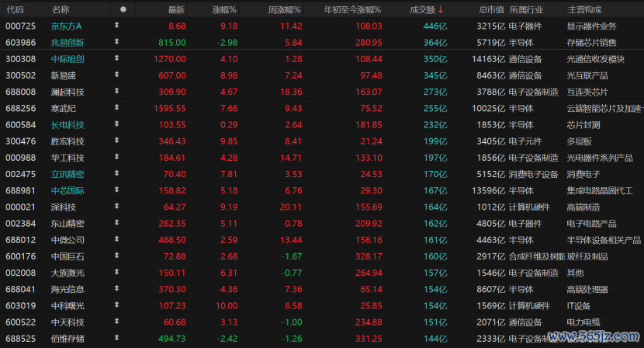This screenshot has height=348, width=644.
Task: Sort by 代码 column header
Action: 16,9
